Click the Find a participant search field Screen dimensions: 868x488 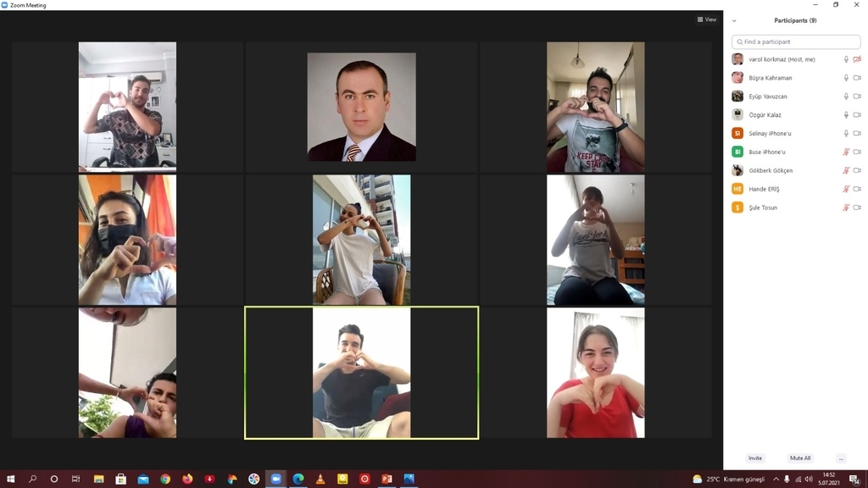click(x=796, y=42)
